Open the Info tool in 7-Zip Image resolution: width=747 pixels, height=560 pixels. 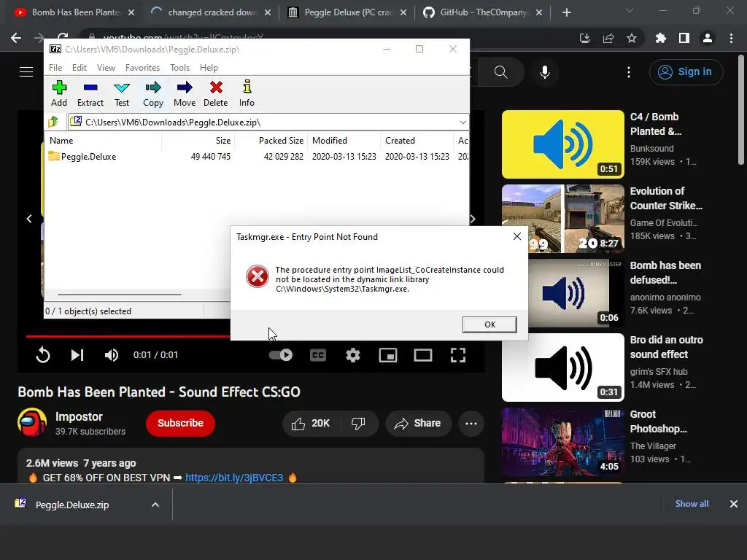point(247,93)
